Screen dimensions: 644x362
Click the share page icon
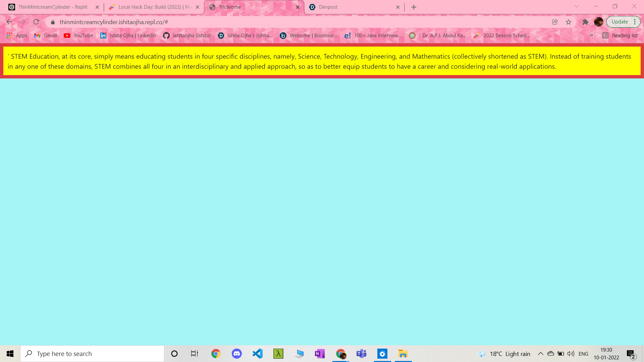click(x=555, y=22)
